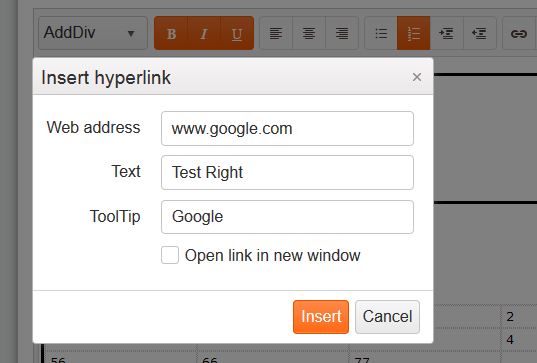Toggle Underline formatting button
The image size is (537, 363).
(x=237, y=33)
